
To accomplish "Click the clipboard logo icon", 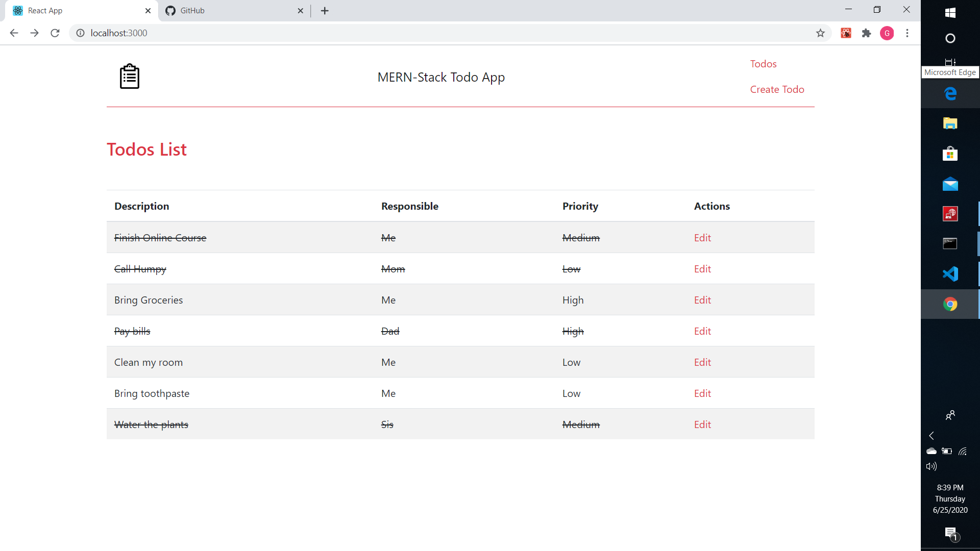I will click(129, 77).
